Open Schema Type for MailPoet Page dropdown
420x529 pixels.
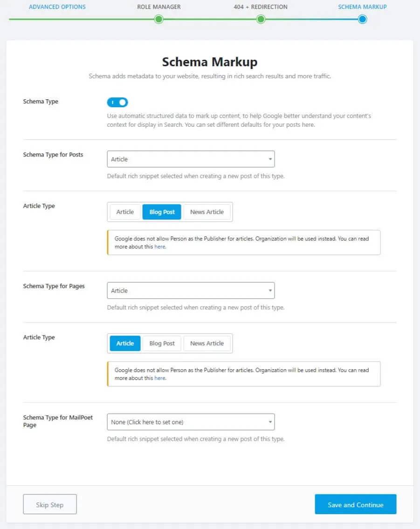[x=191, y=422]
